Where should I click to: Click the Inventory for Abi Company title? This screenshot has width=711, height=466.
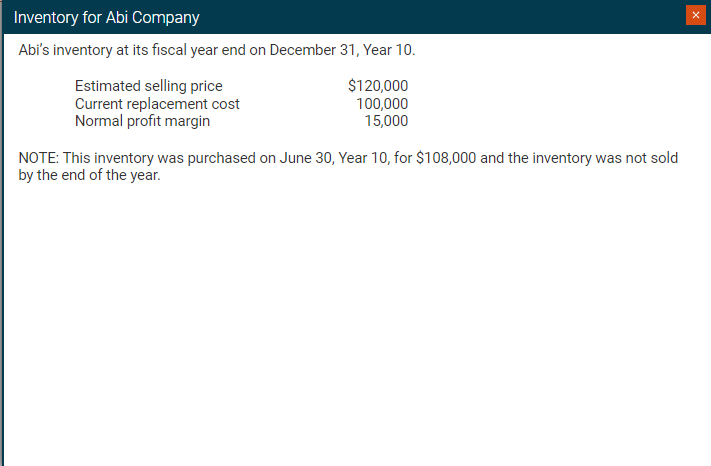click(x=106, y=17)
